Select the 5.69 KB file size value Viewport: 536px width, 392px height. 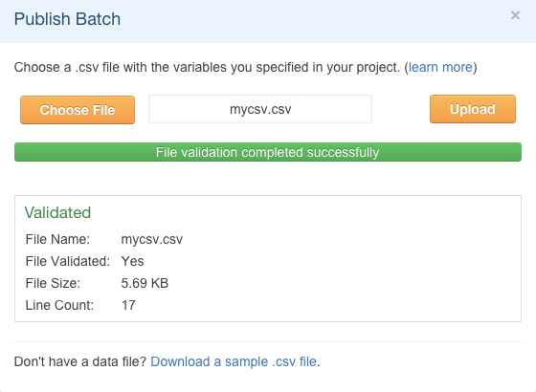point(145,283)
